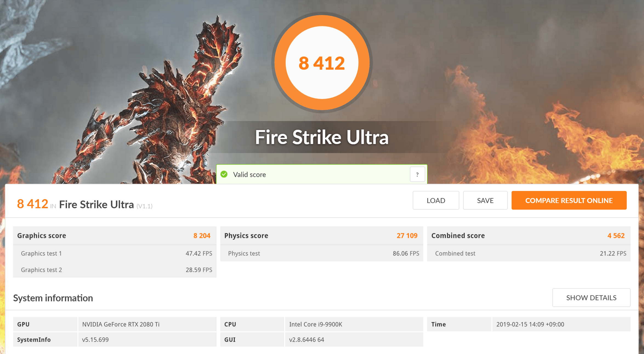Open COMPARE RESULT ONLINE

[569, 200]
